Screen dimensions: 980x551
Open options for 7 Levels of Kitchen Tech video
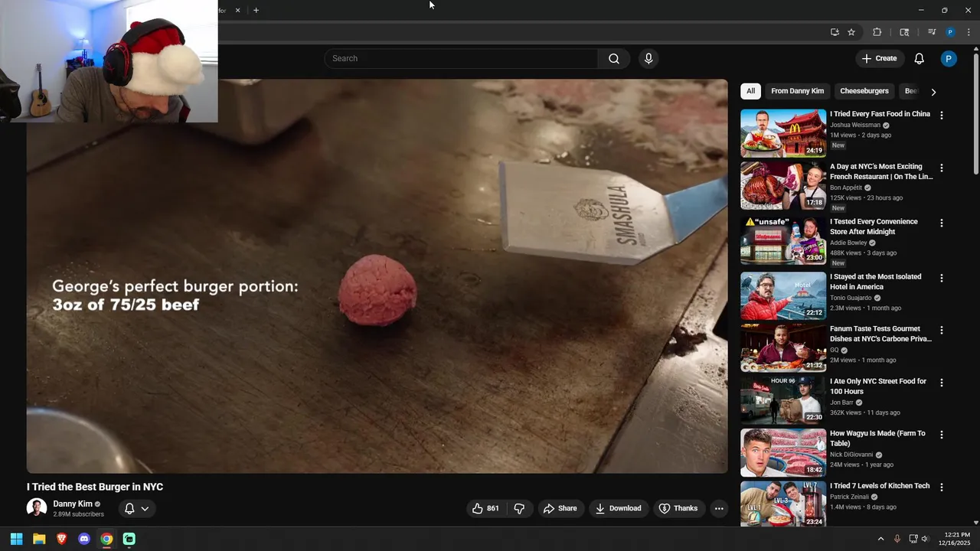coord(942,487)
